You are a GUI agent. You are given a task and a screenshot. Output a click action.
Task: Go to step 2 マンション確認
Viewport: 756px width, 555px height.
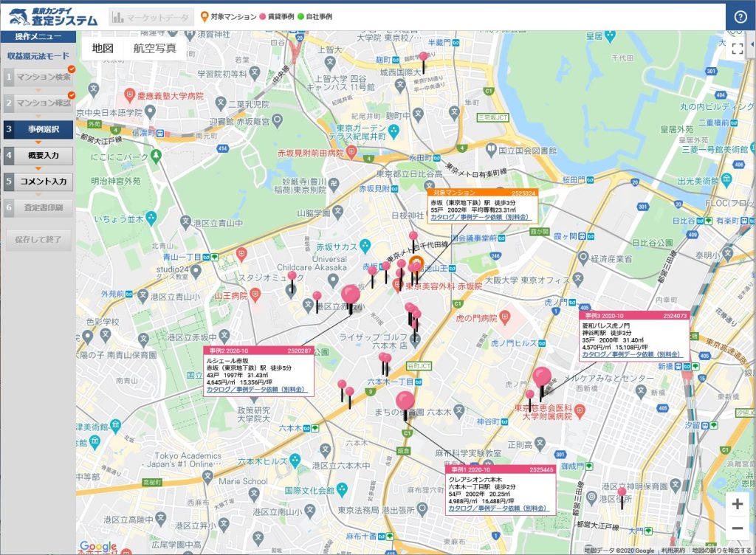point(38,103)
